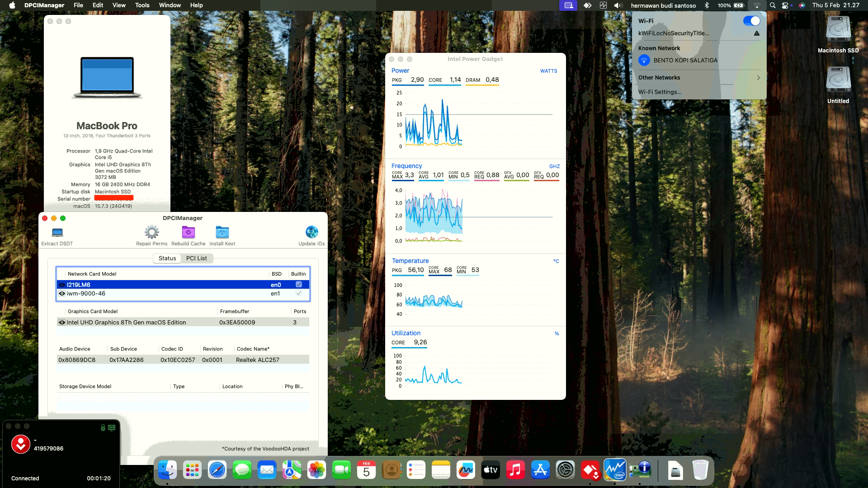The image size is (868, 488).
Task: Switch to the Status tab
Action: [167, 258]
